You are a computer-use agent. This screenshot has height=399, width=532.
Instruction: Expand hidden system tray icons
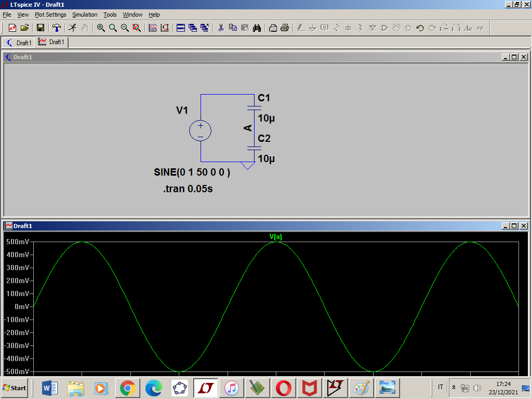coord(454,388)
